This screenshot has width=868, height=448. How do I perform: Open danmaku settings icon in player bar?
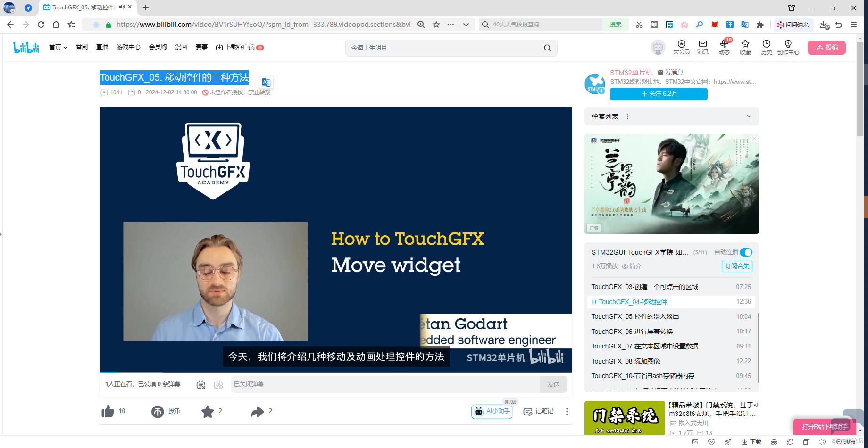218,384
